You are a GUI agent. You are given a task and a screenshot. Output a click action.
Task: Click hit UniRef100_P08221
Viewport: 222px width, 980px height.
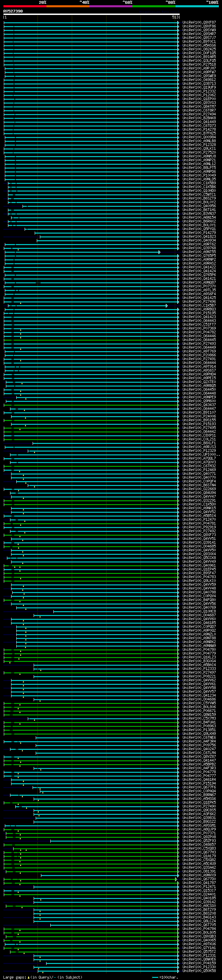[x=199, y=677]
